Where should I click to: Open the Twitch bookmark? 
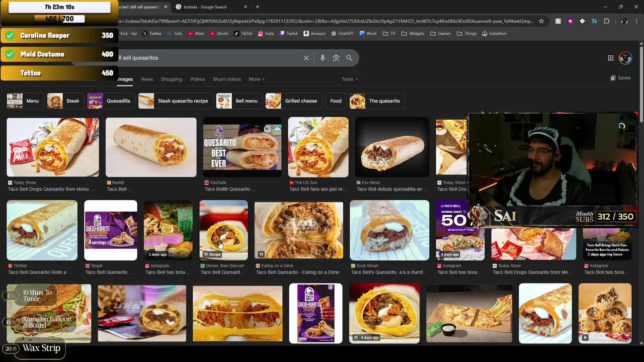(289, 34)
